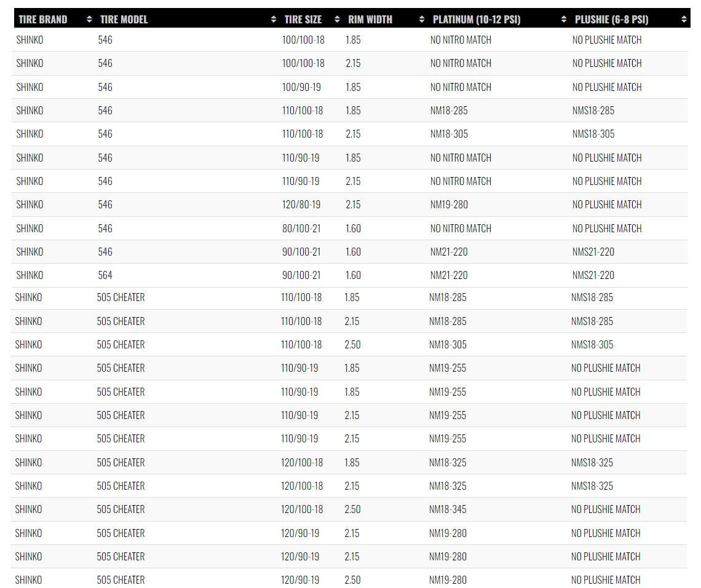This screenshot has width=701, height=588.
Task: Click the first 505 CHEATER model cell
Action: [x=121, y=297]
